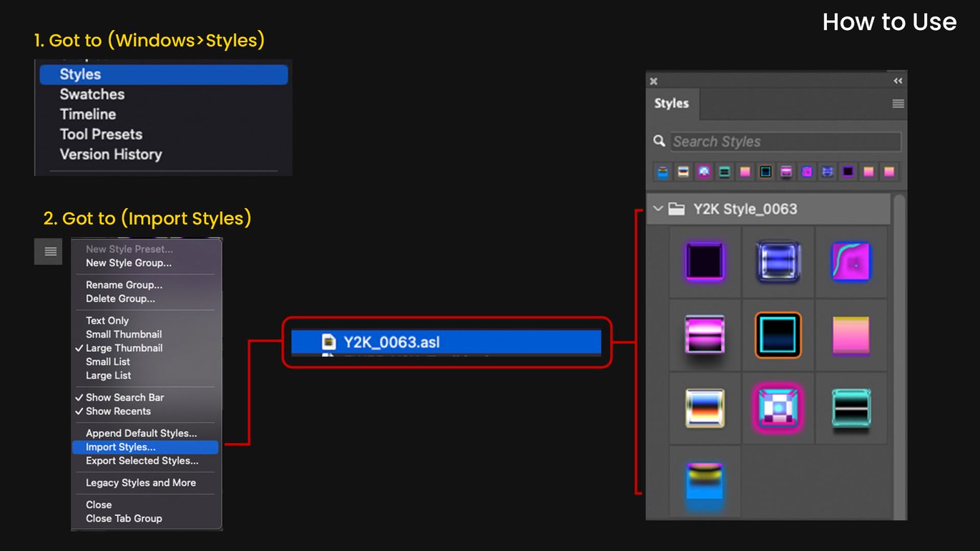Click into the Search Styles field
The height and width of the screenshot is (551, 980).
coord(785,142)
